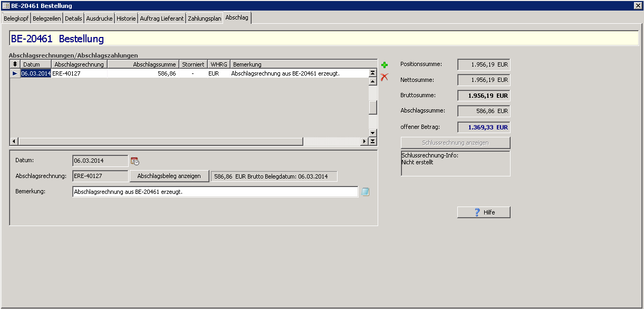This screenshot has height=309, width=644.
Task: Click into the Bemerkung text field
Action: pyautogui.click(x=215, y=192)
